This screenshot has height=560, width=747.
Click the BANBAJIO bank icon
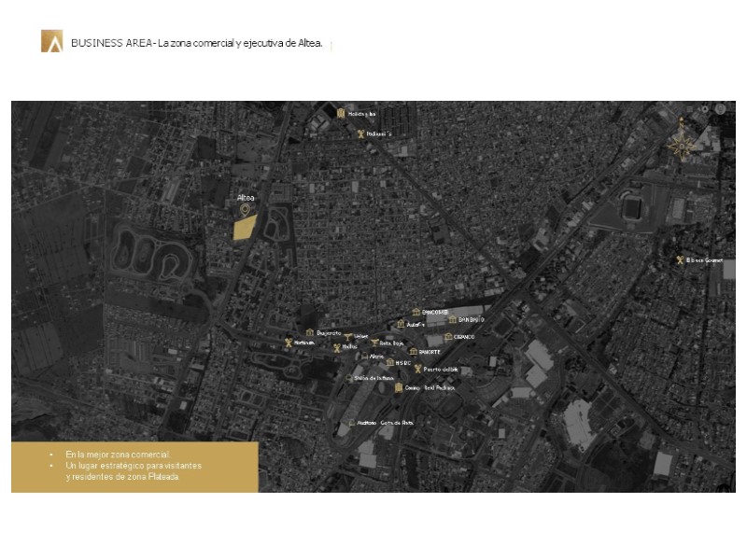coord(452,319)
